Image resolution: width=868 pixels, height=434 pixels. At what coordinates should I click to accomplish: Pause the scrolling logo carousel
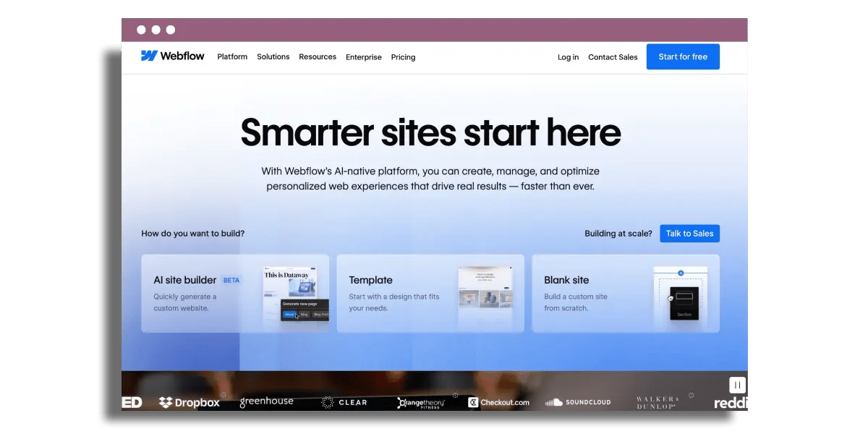[x=736, y=384]
